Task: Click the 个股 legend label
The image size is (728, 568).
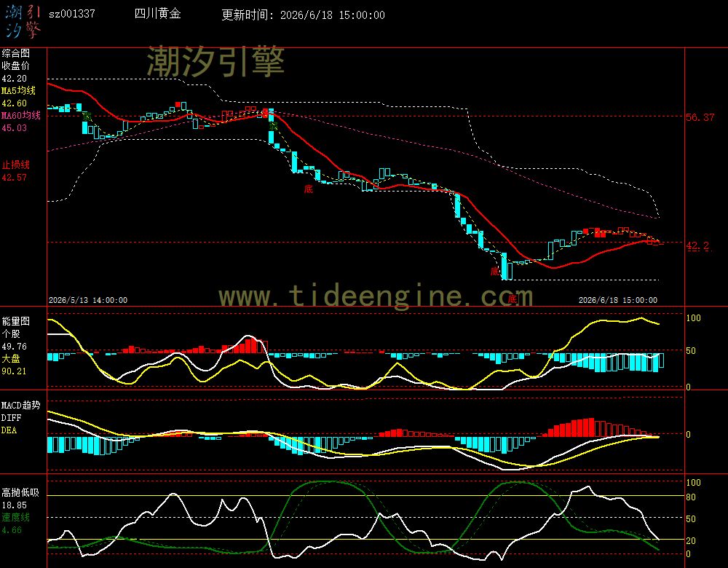Action: [11, 334]
